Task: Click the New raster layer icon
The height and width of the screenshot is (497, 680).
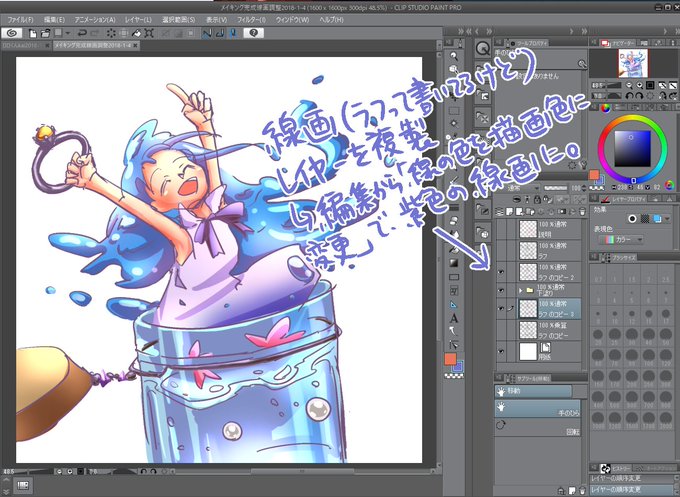Action: pos(509,212)
